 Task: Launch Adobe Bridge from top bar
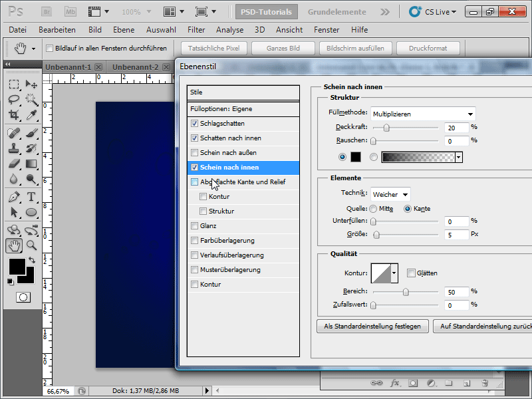pyautogui.click(x=47, y=12)
